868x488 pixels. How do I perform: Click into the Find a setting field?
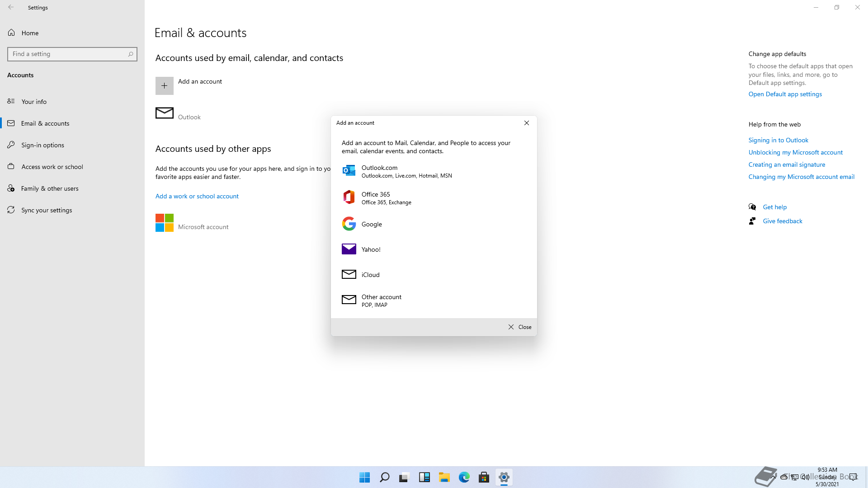[x=72, y=54]
